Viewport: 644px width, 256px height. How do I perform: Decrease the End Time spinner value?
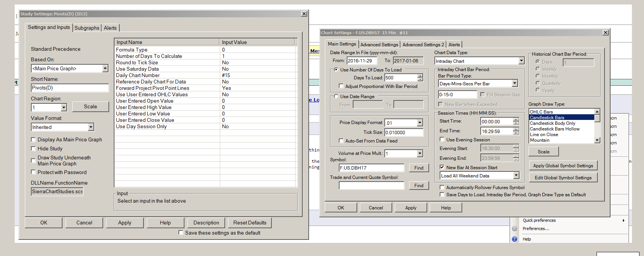coord(516,133)
